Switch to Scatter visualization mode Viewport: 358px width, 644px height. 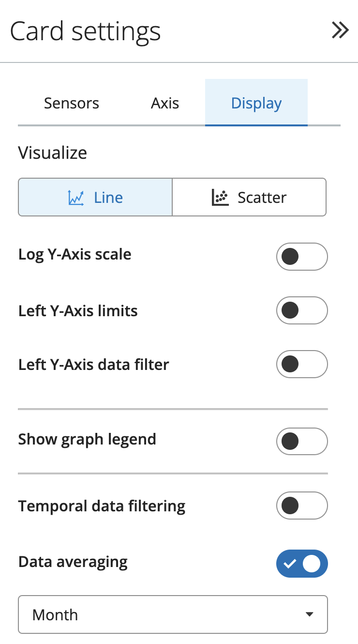tap(249, 197)
